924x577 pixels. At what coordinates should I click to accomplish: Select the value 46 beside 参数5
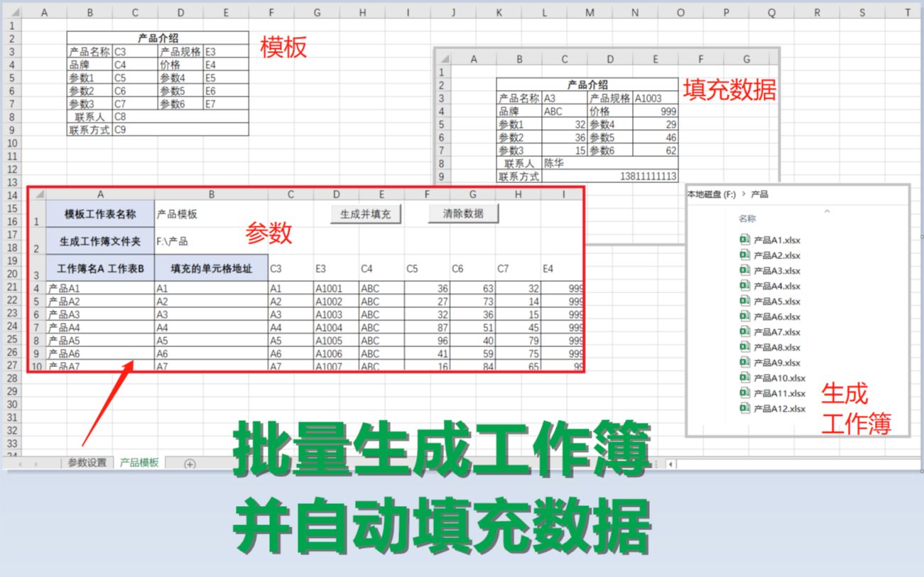(656, 138)
